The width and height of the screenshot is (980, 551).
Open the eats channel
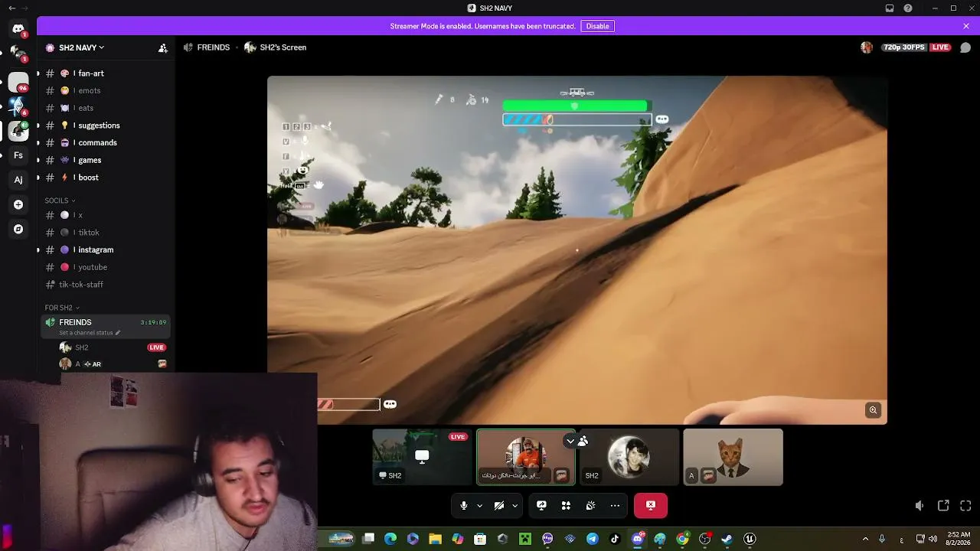106,108
